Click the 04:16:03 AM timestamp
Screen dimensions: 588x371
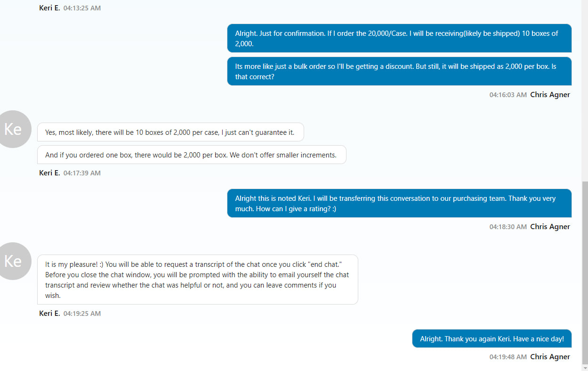[508, 95]
